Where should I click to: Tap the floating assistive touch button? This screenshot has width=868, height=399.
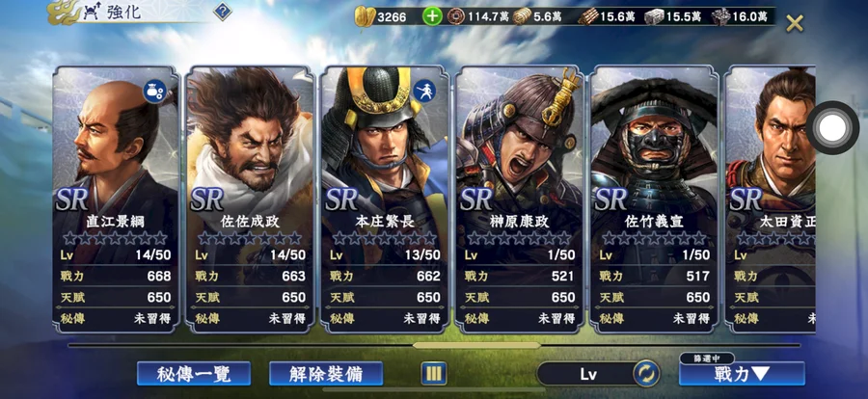point(832,128)
